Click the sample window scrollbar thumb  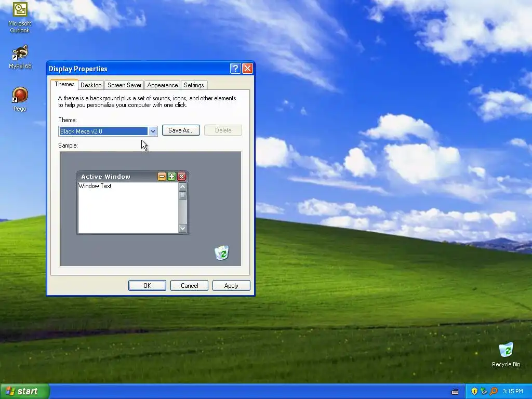182,195
